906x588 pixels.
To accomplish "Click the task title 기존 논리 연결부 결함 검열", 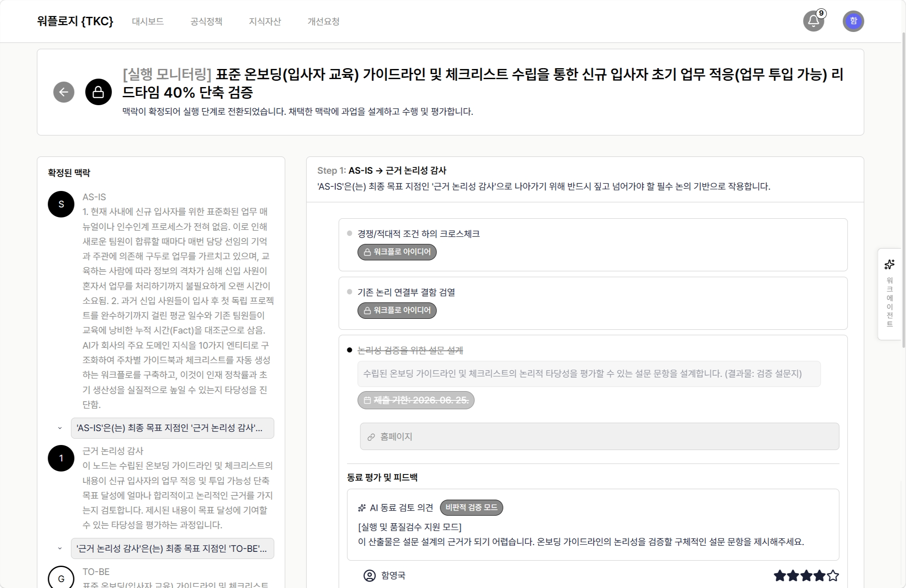I will pyautogui.click(x=406, y=292).
